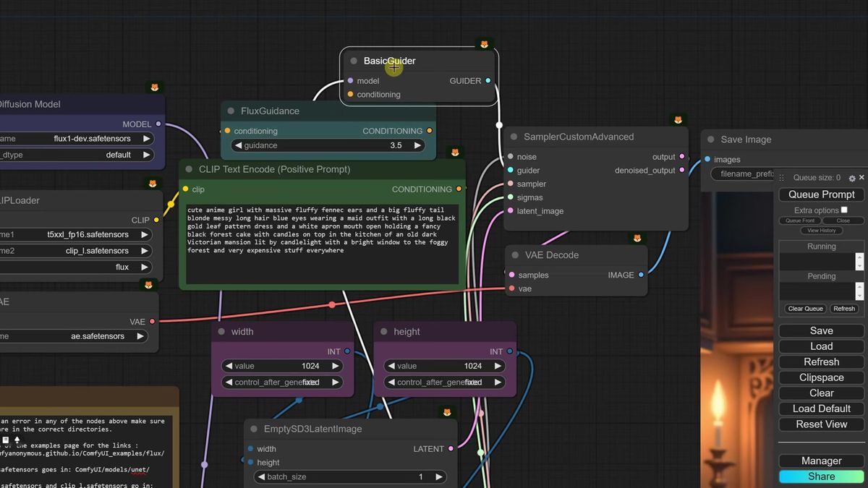This screenshot has width=868, height=488.
Task: Click down arrow of Pending list scrollbar
Action: 859,296
